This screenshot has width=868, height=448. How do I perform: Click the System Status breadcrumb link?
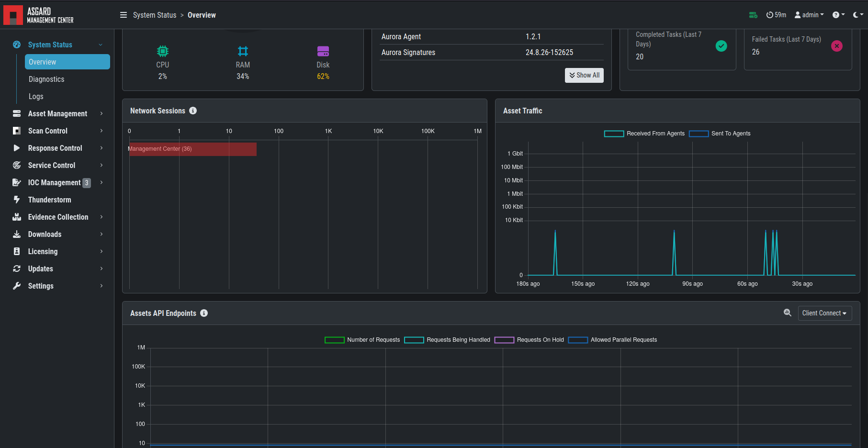point(155,15)
